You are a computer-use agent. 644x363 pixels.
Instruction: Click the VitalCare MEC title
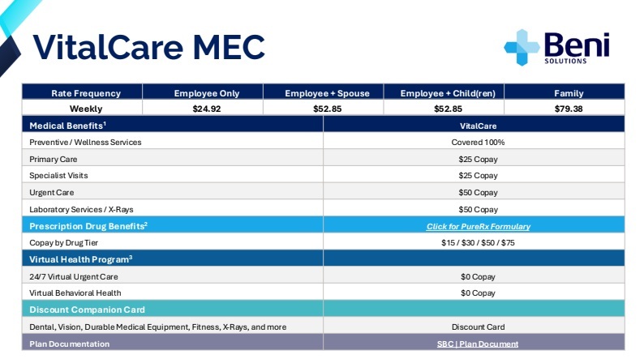[148, 47]
